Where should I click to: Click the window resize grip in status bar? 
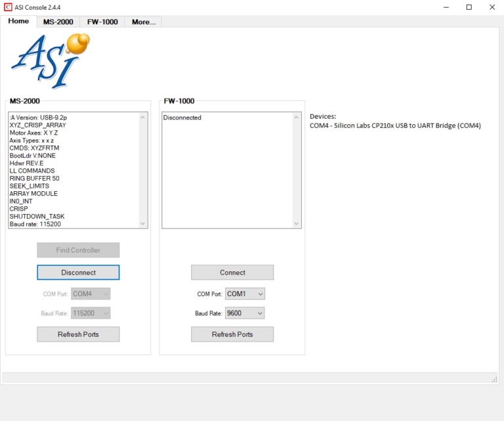coord(494,380)
